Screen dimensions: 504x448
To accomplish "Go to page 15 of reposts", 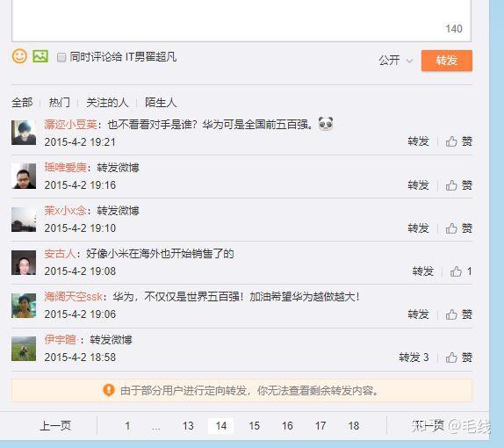I will click(254, 426).
